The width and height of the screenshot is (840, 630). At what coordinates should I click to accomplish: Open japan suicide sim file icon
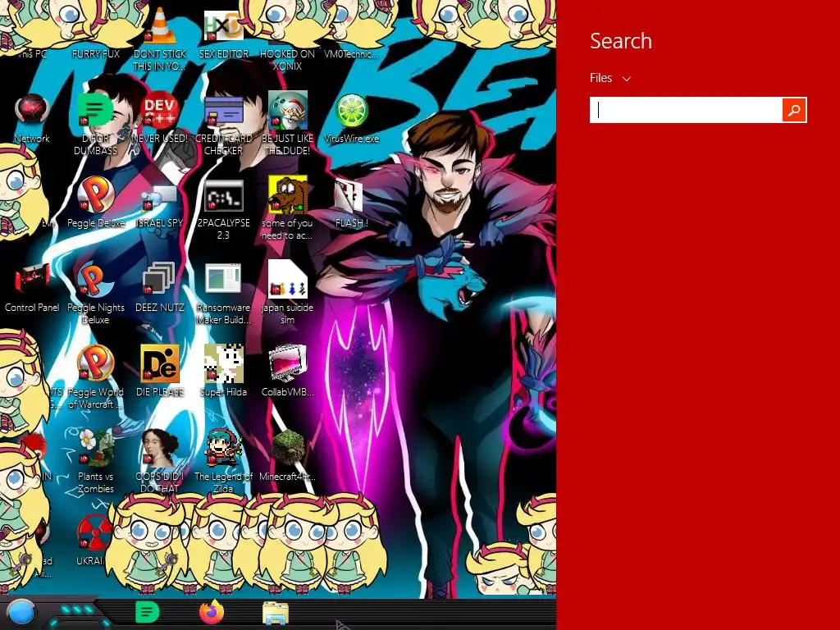point(287,279)
